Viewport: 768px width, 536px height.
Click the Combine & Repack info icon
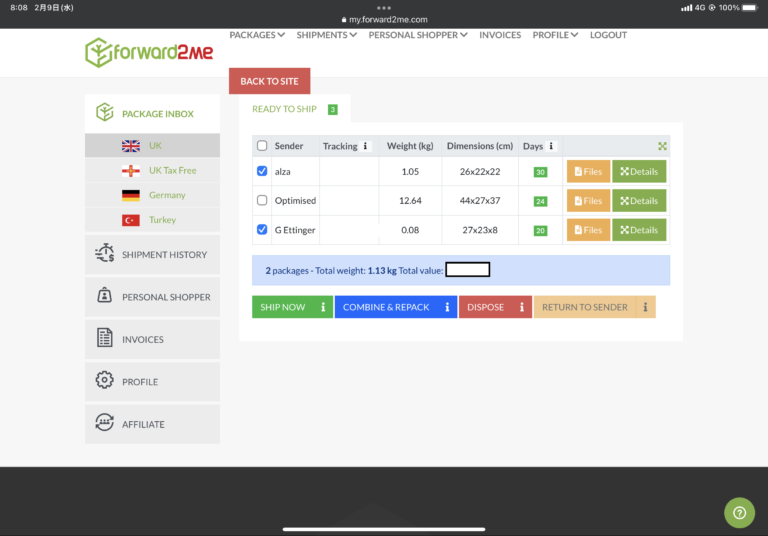[446, 307]
